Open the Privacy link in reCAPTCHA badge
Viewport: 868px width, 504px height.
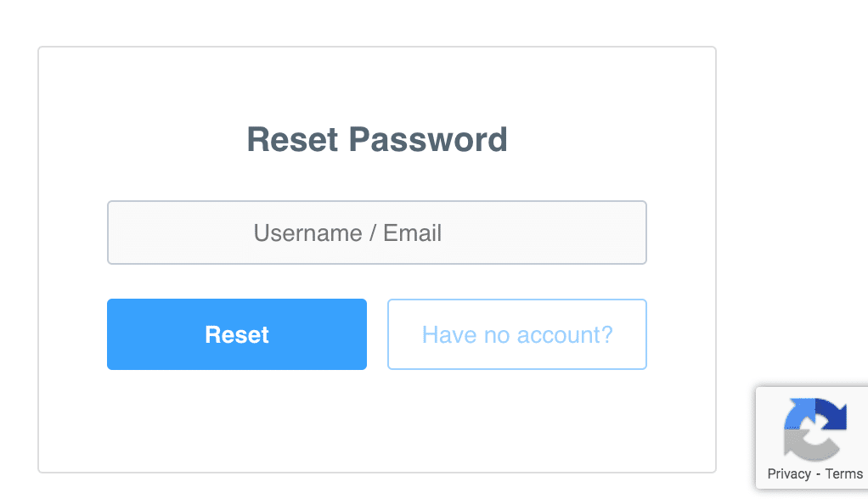789,473
